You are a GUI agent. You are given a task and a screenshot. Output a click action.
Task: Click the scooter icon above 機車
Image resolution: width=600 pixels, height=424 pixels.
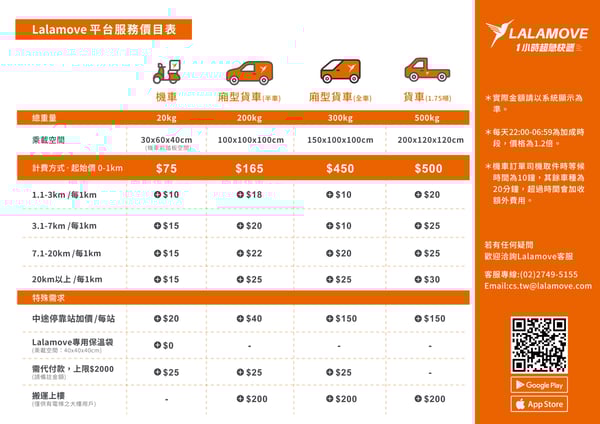coord(166,72)
